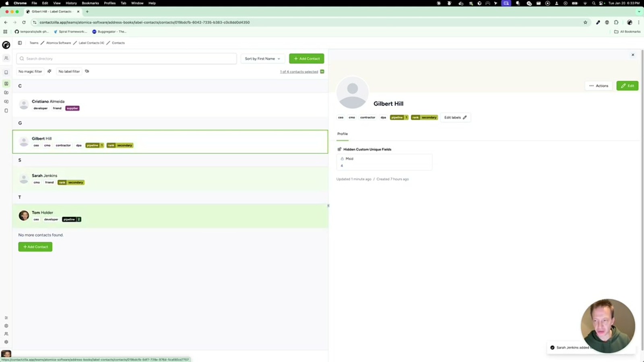Viewport: 644px width, 362px height.
Task: Click the eyedropper extension icon
Action: point(598,23)
